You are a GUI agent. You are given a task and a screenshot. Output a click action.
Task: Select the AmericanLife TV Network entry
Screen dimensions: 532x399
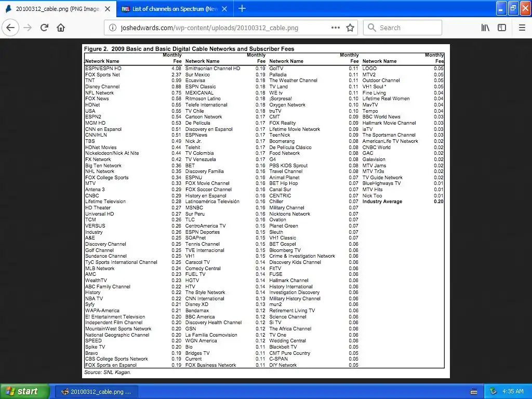pos(390,141)
